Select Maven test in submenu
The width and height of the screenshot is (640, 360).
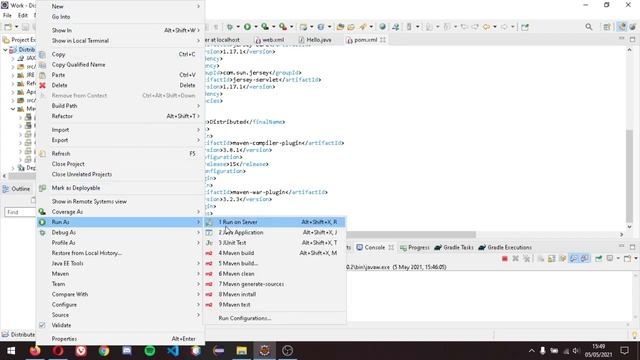click(275, 304)
